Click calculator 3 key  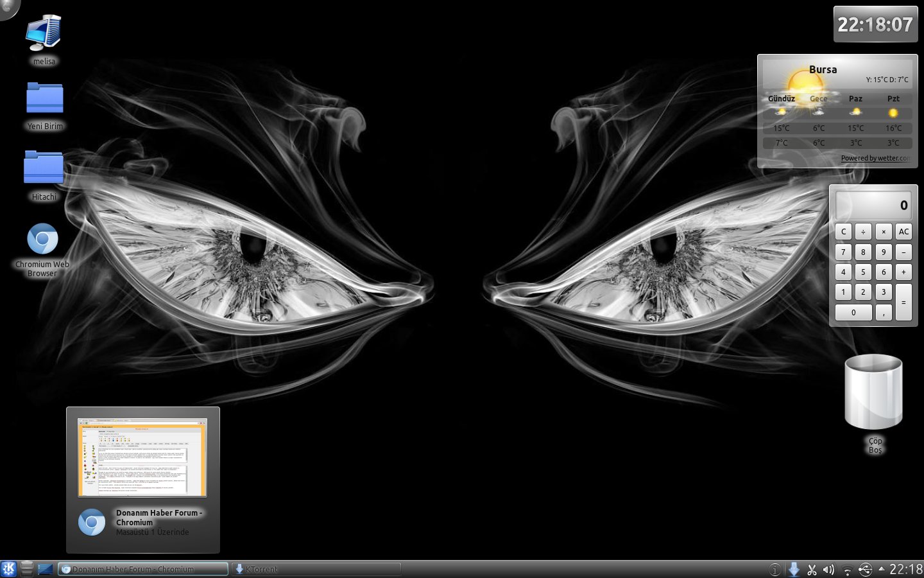pos(884,292)
